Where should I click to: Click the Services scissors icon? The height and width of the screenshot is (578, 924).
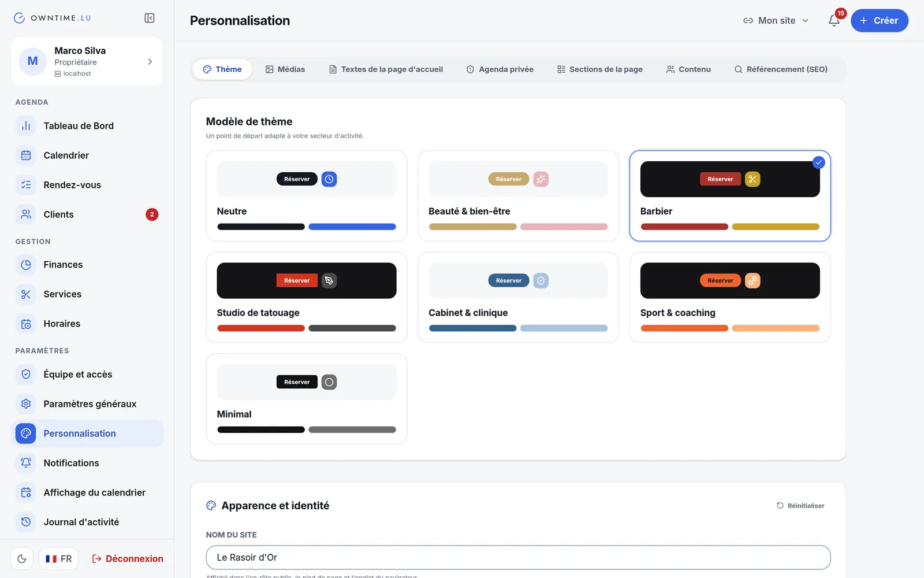click(x=26, y=294)
